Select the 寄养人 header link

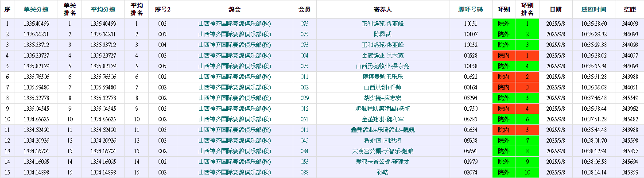coord(383,9)
